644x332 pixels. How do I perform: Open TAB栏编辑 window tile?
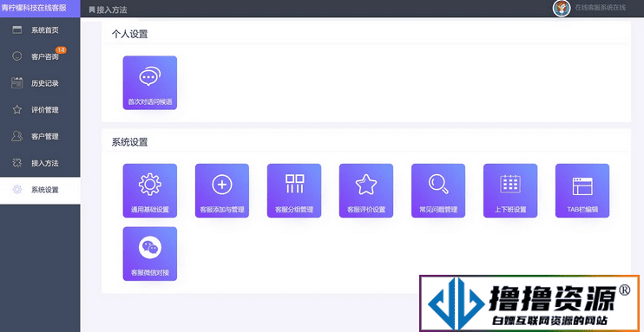click(x=582, y=191)
